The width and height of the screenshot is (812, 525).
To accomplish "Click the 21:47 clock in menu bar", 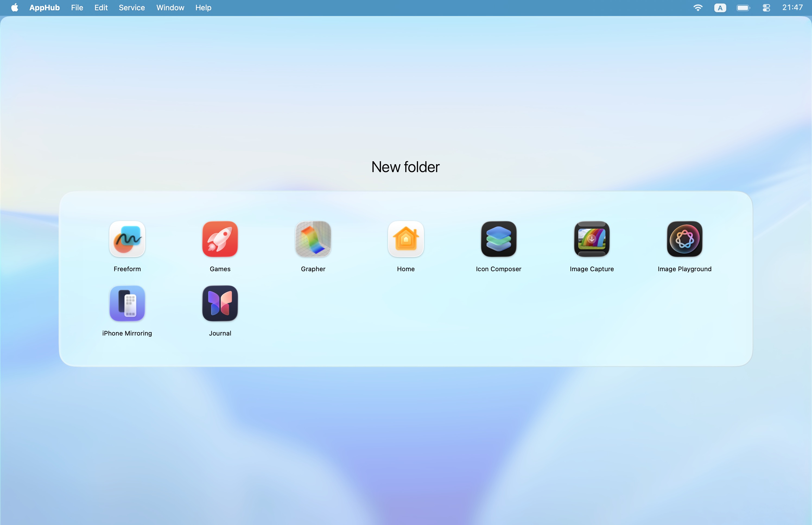I will [792, 8].
